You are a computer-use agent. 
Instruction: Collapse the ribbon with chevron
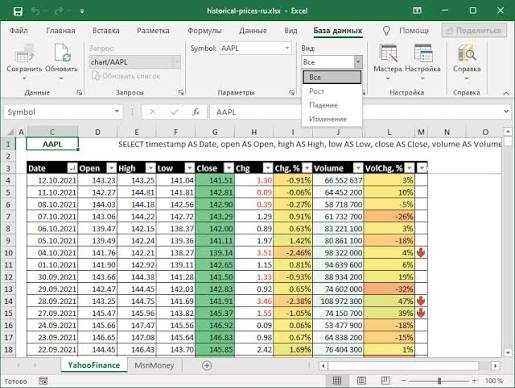click(x=506, y=93)
